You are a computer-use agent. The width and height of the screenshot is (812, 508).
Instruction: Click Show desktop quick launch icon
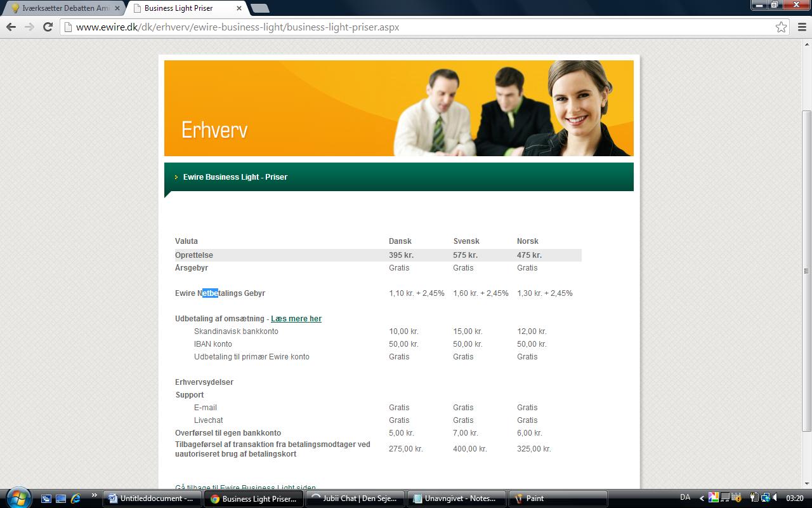click(61, 498)
